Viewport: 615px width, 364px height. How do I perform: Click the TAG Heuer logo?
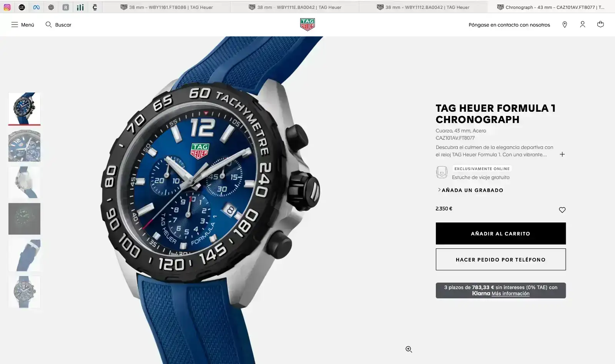[307, 25]
